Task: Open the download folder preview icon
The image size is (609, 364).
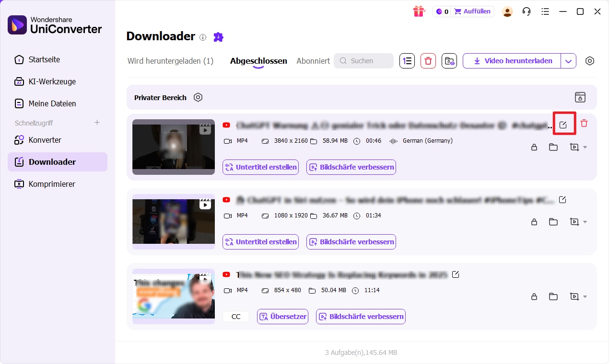Action: click(x=449, y=61)
